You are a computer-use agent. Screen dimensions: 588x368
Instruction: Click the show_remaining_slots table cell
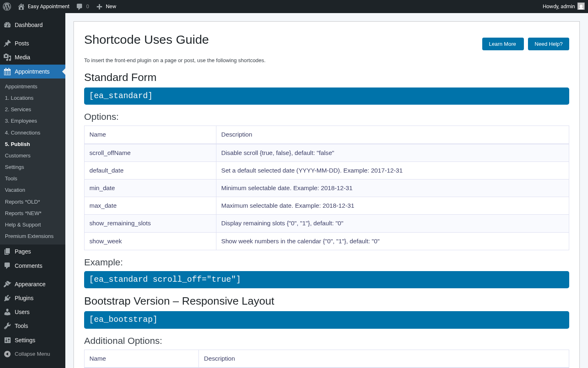(x=150, y=223)
